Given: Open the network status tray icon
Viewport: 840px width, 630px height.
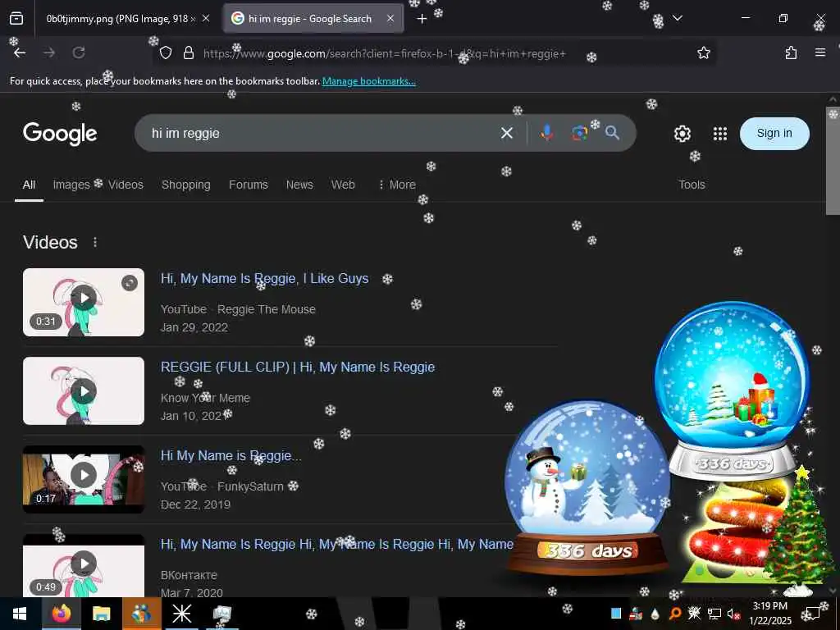Looking at the screenshot, I should click(x=714, y=614).
